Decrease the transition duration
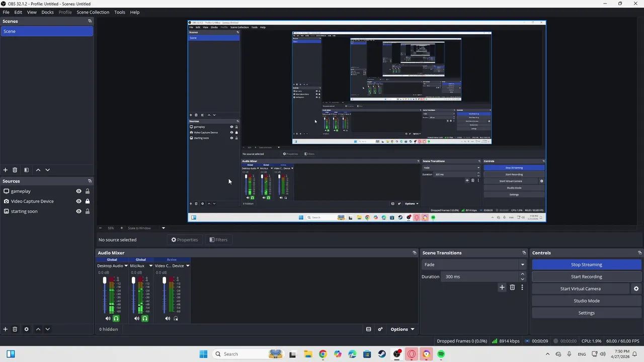Image resolution: width=644 pixels, height=362 pixels. tap(522, 279)
